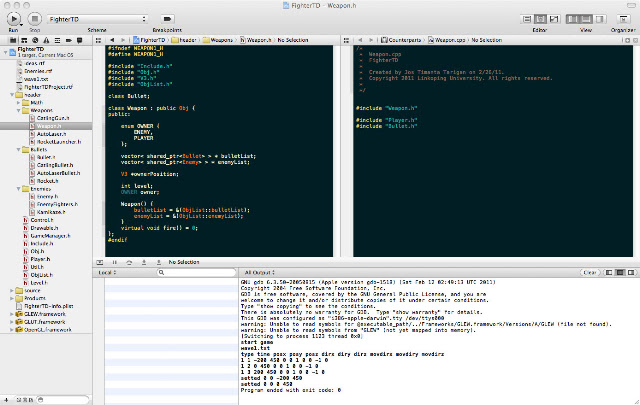Click the variables search field
Screen dimensions: 640x405
click(x=197, y=272)
